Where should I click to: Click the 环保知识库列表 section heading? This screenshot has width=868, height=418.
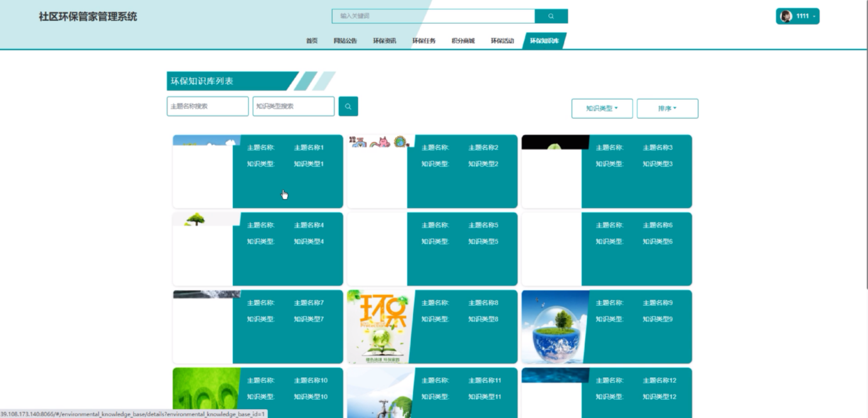point(202,81)
